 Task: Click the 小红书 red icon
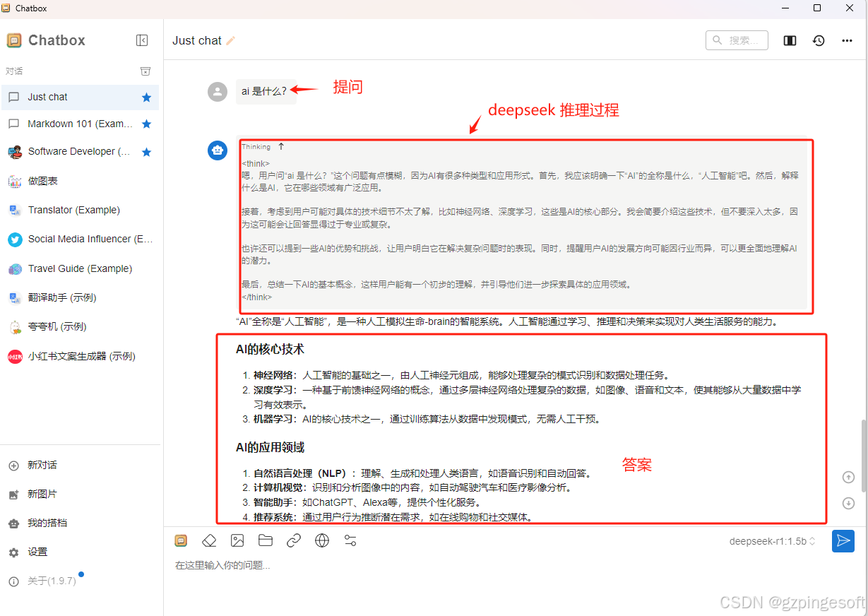pos(15,356)
